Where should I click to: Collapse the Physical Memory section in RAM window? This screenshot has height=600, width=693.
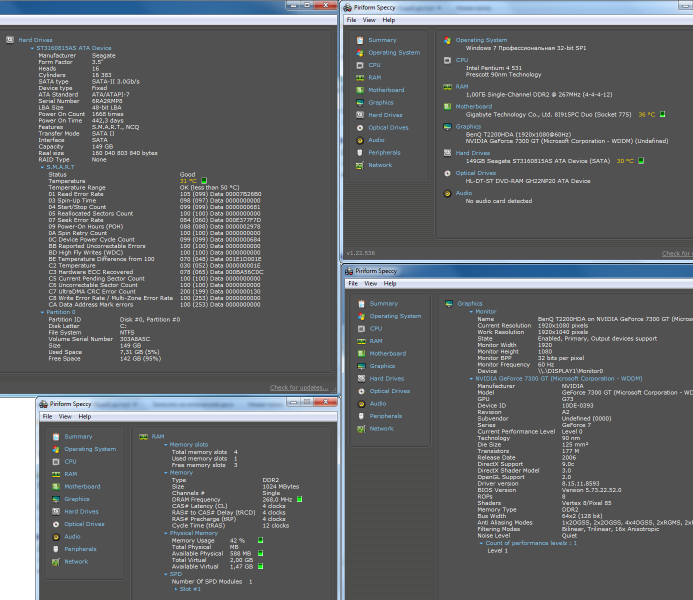166,534
